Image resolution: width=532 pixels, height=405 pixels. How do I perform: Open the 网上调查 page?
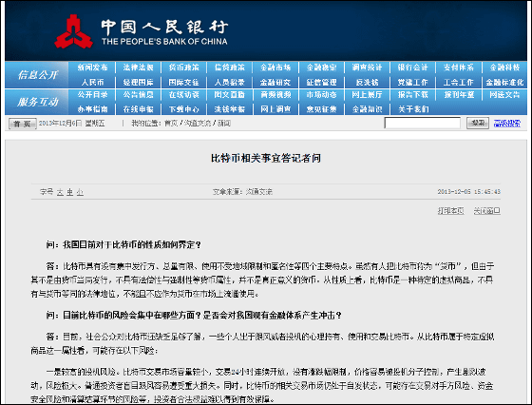[275, 109]
